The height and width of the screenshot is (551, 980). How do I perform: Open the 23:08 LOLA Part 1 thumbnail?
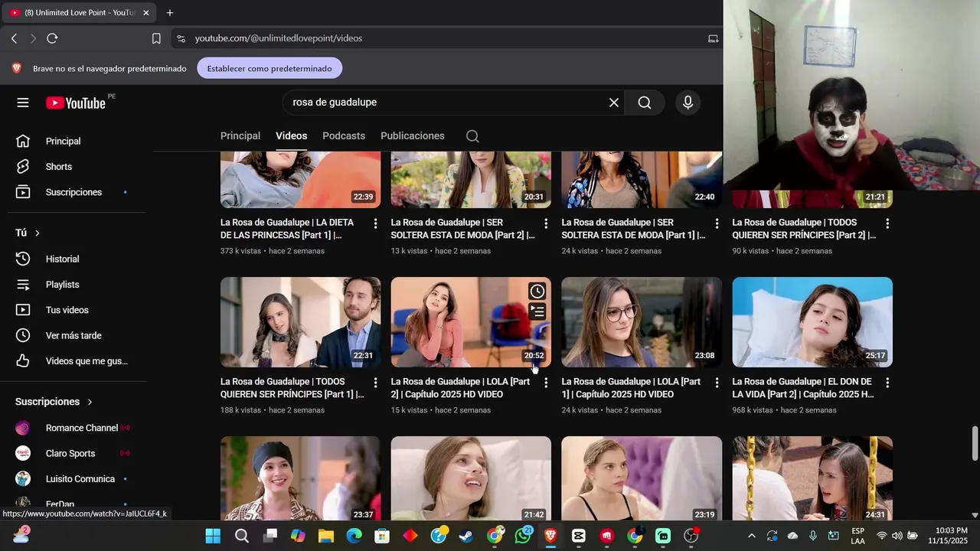[642, 322]
